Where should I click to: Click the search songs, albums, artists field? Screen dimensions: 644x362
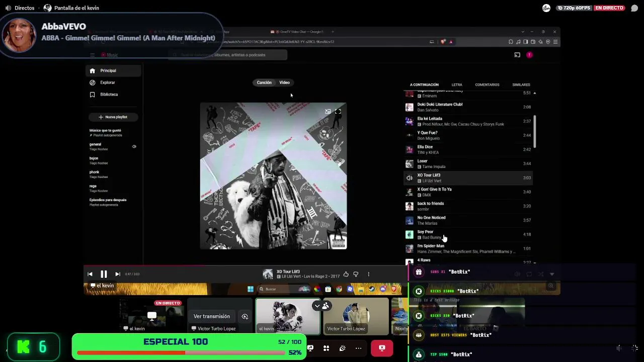click(x=228, y=55)
